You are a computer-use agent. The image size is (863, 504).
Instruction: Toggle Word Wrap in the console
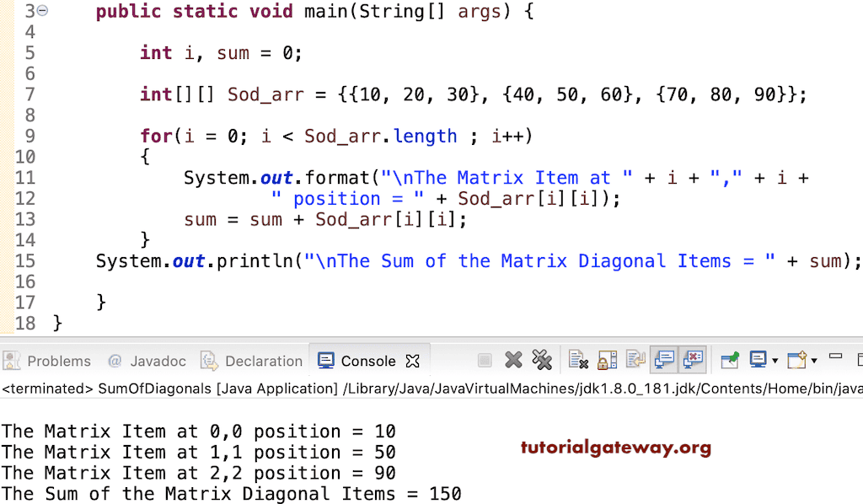coord(634,360)
